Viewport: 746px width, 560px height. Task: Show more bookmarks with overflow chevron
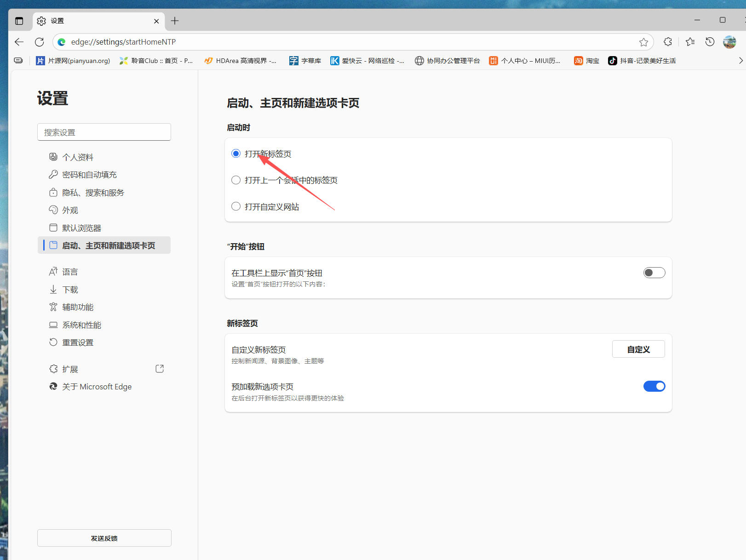point(740,61)
